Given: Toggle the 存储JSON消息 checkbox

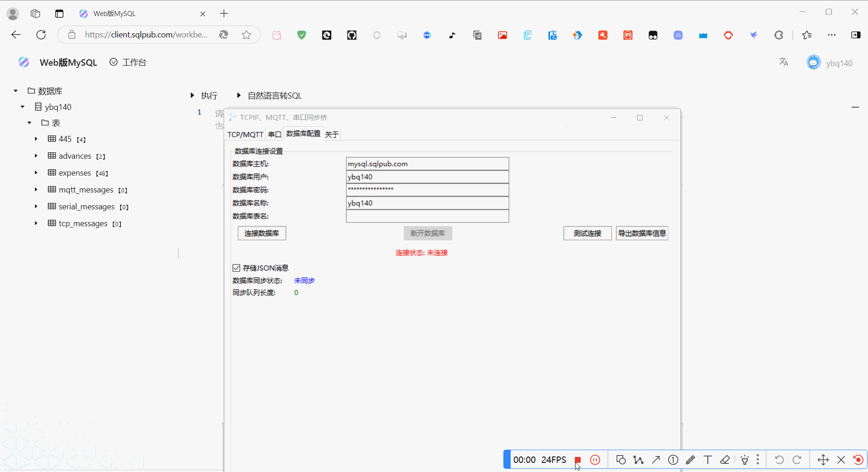Looking at the screenshot, I should pos(236,268).
